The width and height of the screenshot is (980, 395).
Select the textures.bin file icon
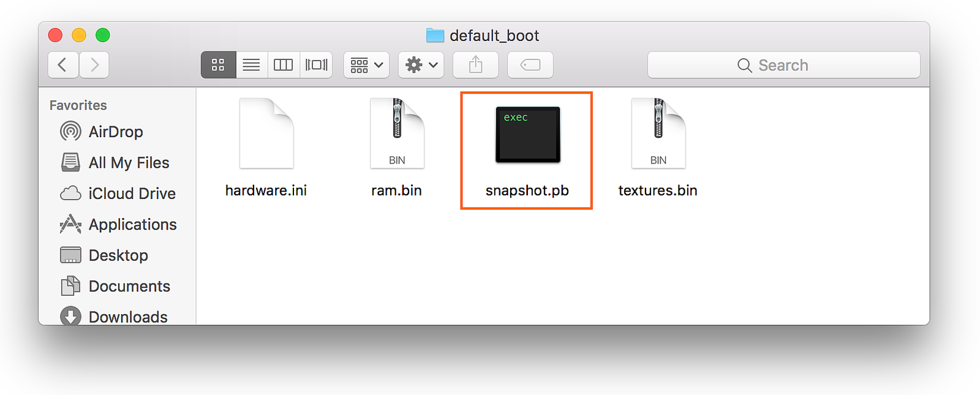658,134
